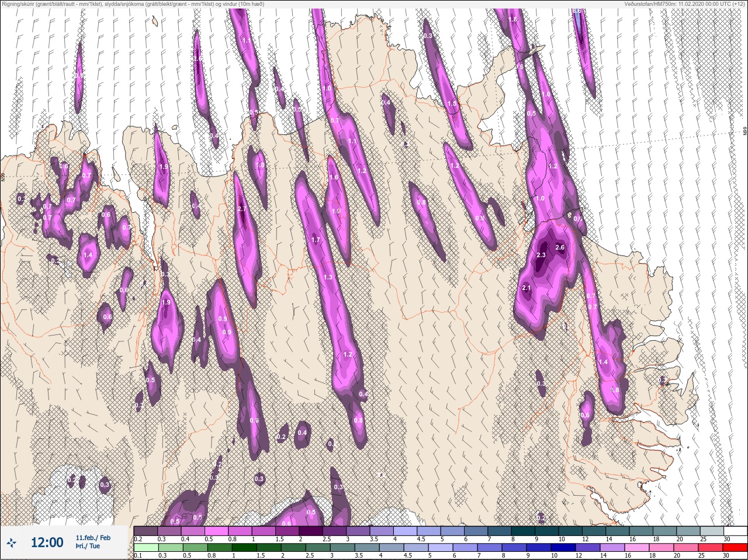Click the 2.1 precipitation value on map
The width and height of the screenshot is (748, 560).
(527, 288)
